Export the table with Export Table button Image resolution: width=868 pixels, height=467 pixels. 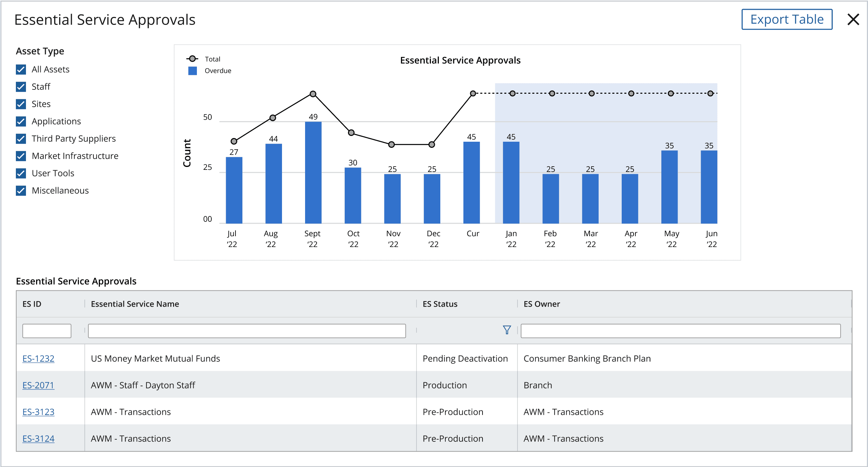[x=787, y=19]
